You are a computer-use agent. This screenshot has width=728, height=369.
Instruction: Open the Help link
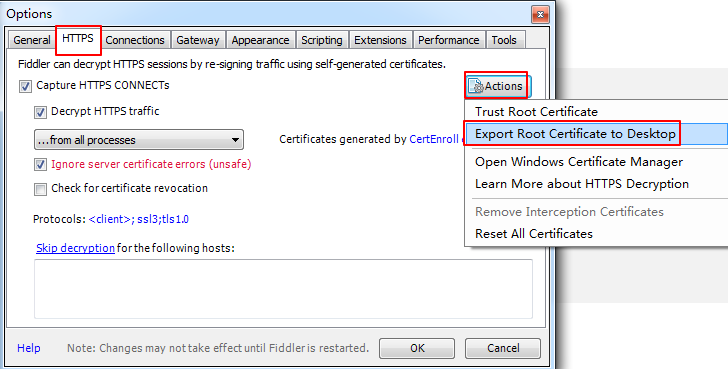coord(29,348)
